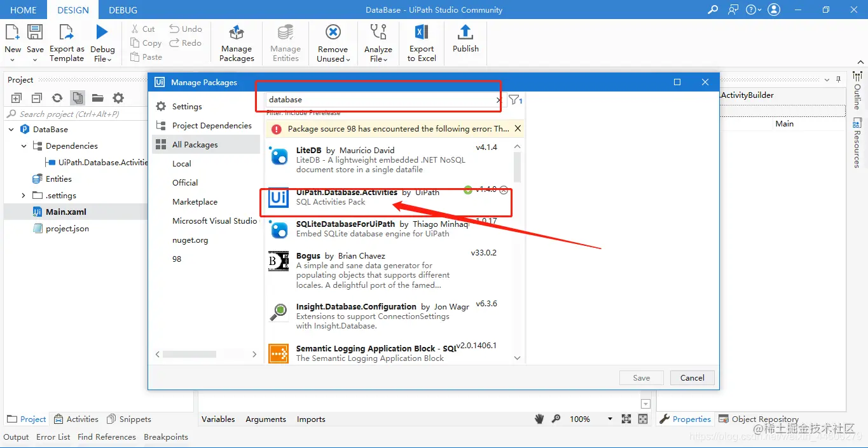
Task: Select Project Dependencies section
Action: 212,125
